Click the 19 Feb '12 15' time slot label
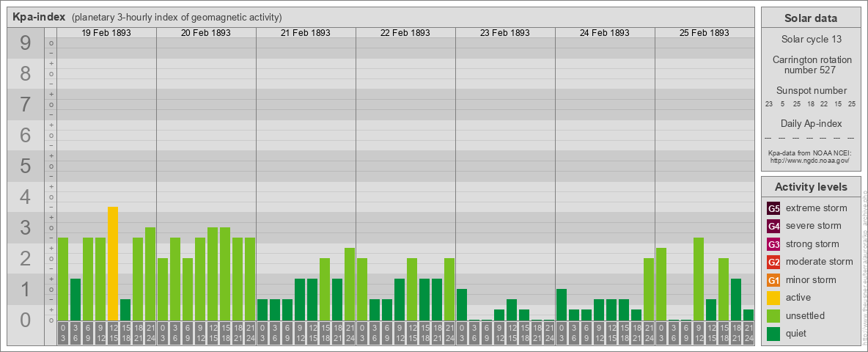The image size is (868, 352). (x=113, y=334)
